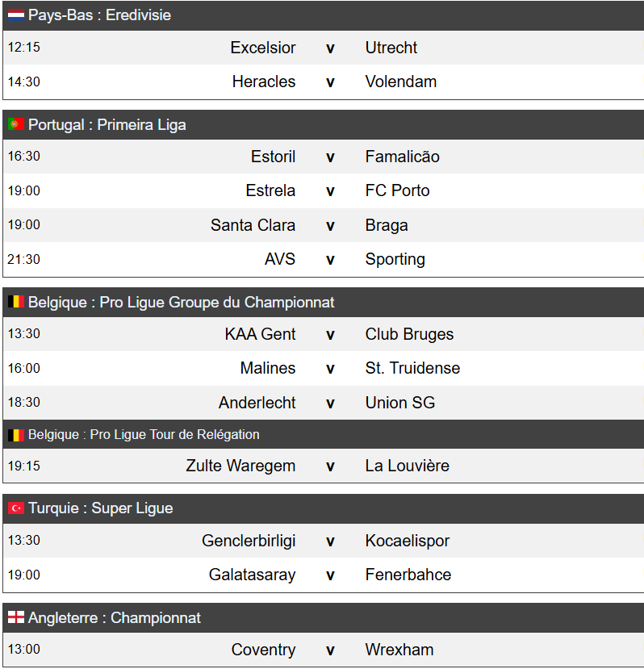Open the Pays-Bas : Eredivisie league header
This screenshot has width=644, height=669.
(x=99, y=15)
